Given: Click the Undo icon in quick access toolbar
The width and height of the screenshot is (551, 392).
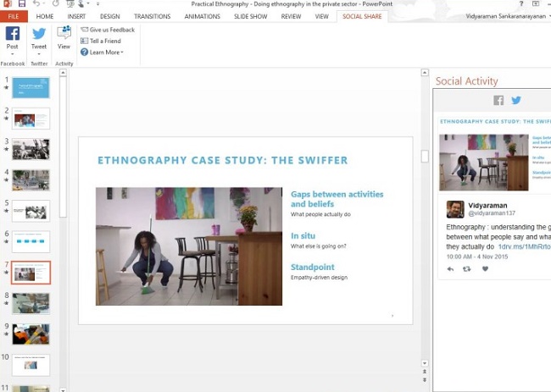Looking at the screenshot, I should (36, 4).
